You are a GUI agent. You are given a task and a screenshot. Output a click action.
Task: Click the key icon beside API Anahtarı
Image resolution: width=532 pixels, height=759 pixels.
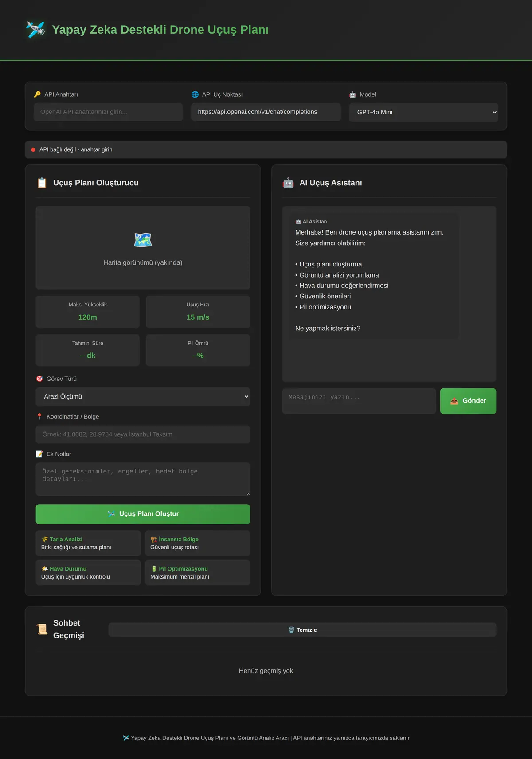(37, 94)
